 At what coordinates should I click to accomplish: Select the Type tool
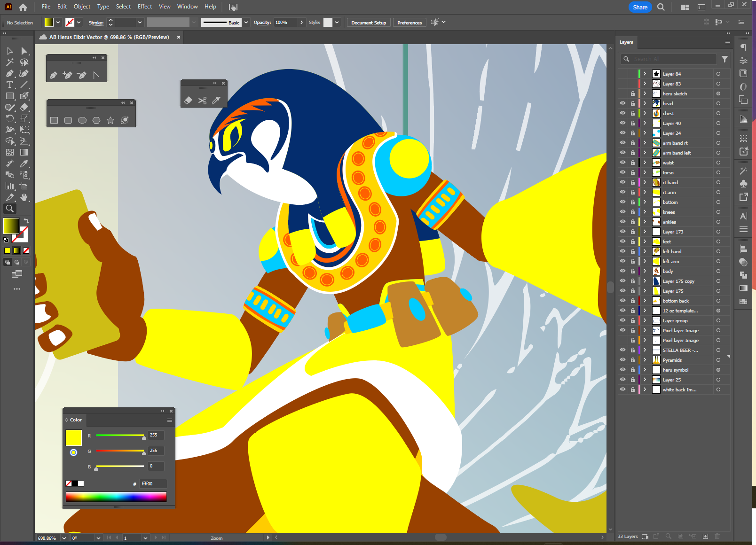[x=10, y=85]
